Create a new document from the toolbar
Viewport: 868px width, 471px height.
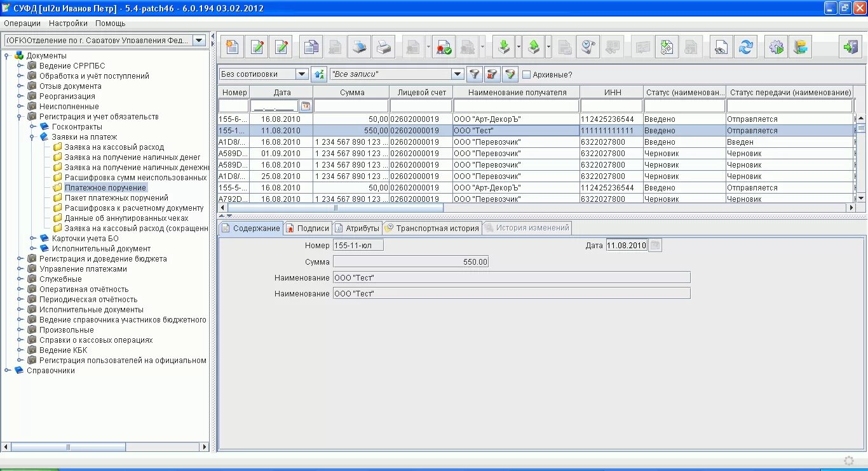pos(232,47)
